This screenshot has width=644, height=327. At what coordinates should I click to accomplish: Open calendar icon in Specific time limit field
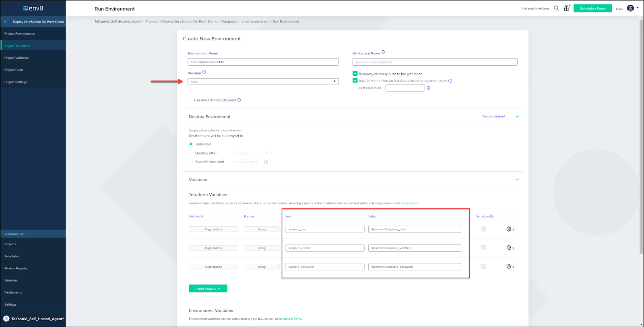266,162
